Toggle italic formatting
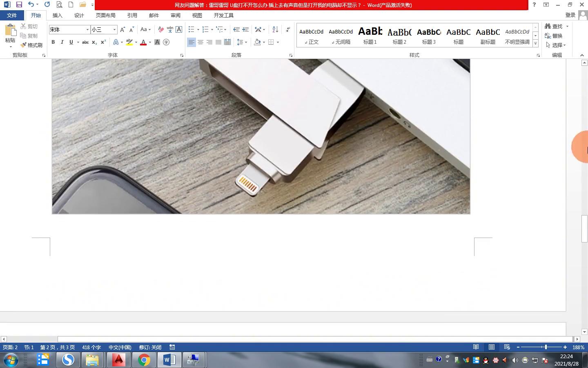Image resolution: width=588 pixels, height=368 pixels. click(x=62, y=42)
